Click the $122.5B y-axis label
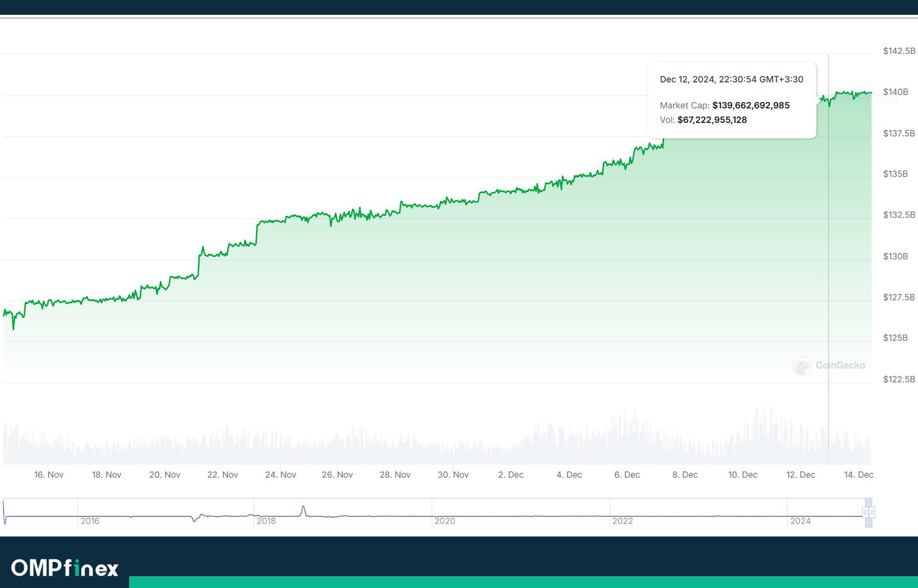 pyautogui.click(x=899, y=379)
